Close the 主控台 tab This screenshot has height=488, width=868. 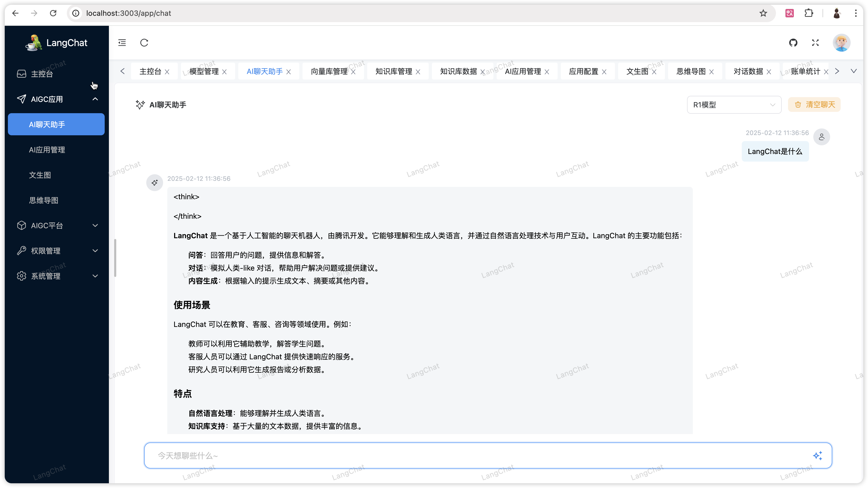(167, 72)
